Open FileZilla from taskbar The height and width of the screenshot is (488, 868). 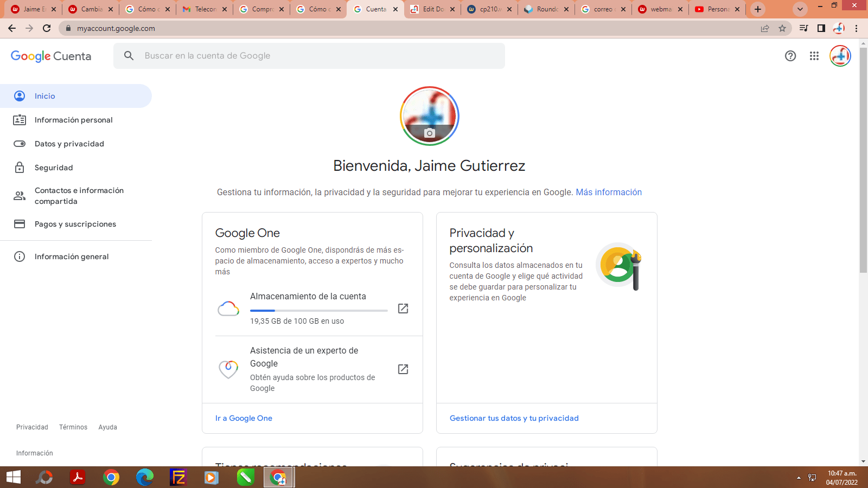coord(178,477)
